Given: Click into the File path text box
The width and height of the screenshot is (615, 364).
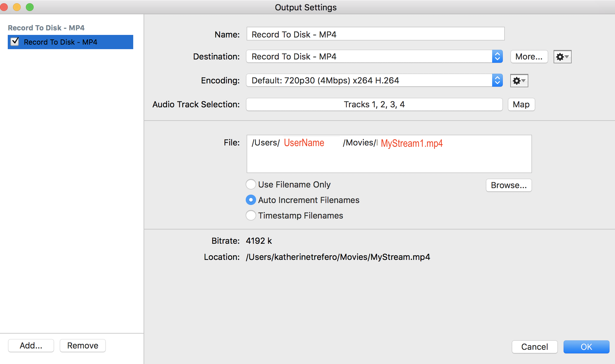Looking at the screenshot, I should (x=389, y=154).
